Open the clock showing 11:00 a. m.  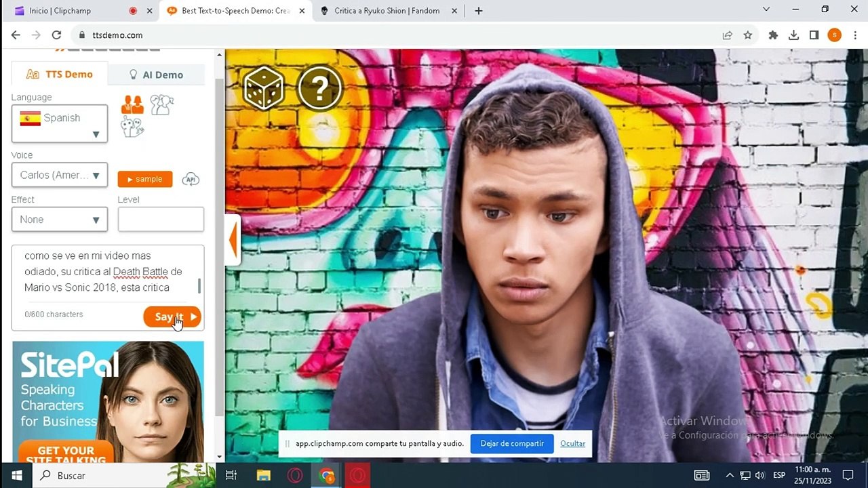(812, 476)
